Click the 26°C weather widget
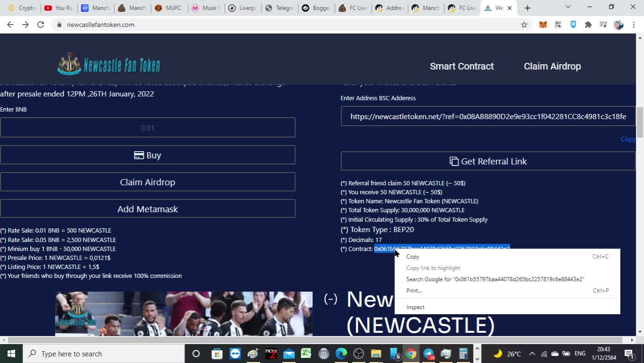The width and height of the screenshot is (644, 363). click(507, 354)
